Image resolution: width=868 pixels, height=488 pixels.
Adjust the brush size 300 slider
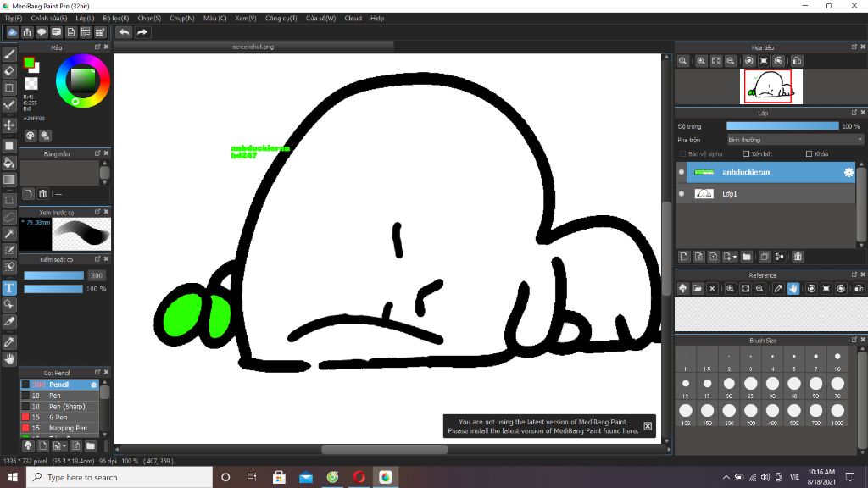tap(53, 275)
